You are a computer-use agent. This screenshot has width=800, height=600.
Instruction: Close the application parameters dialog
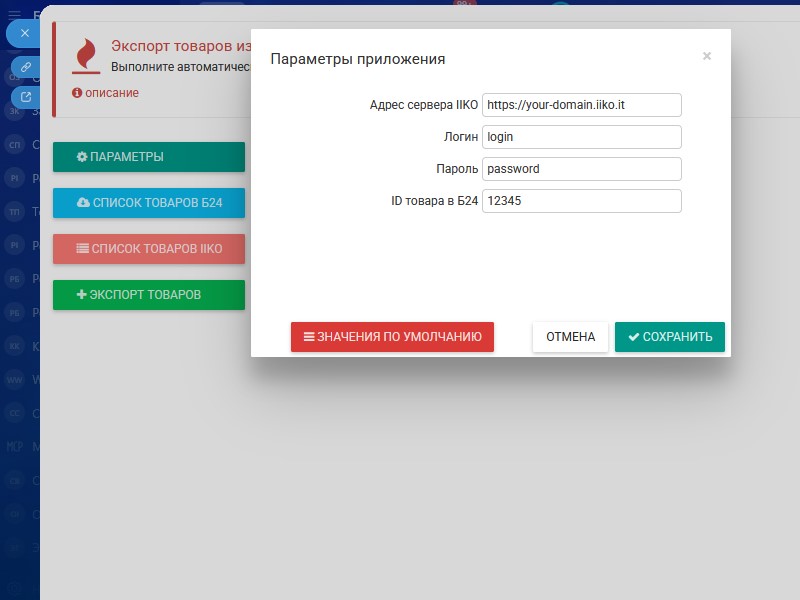click(x=707, y=56)
